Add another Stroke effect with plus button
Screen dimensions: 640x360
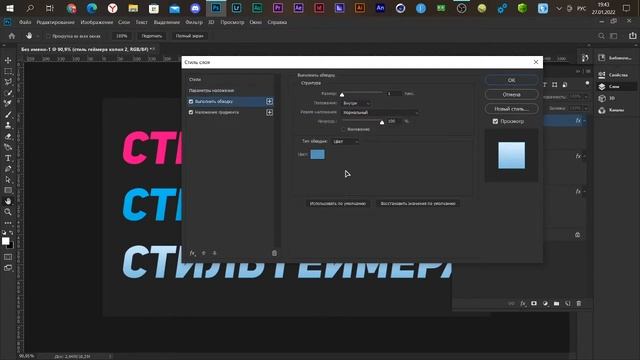269,101
